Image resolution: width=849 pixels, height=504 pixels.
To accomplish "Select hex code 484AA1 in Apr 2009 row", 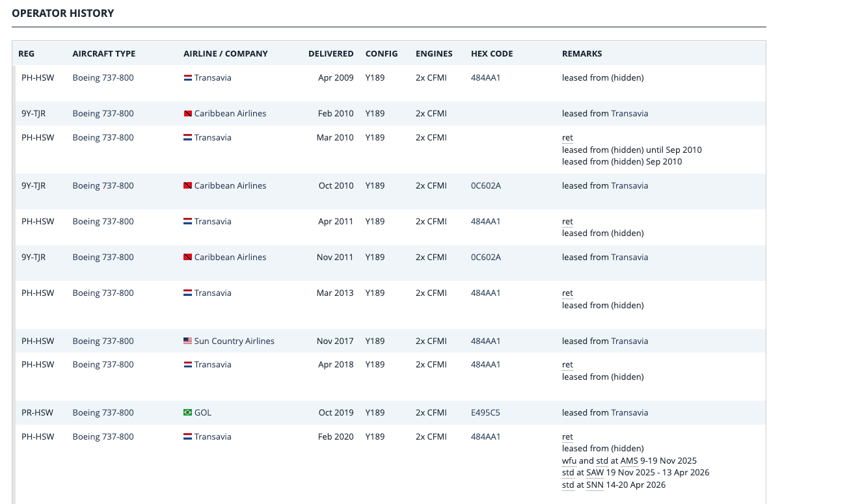I will [486, 78].
